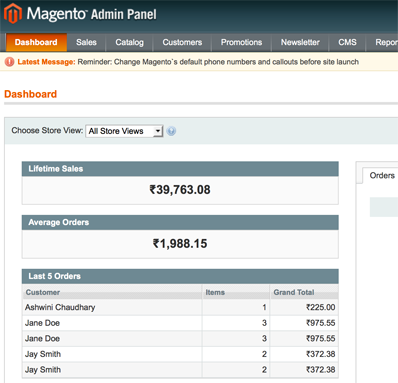This screenshot has height=383, width=398.
Task: Click the Last 5 Orders panel header
Action: click(x=180, y=276)
